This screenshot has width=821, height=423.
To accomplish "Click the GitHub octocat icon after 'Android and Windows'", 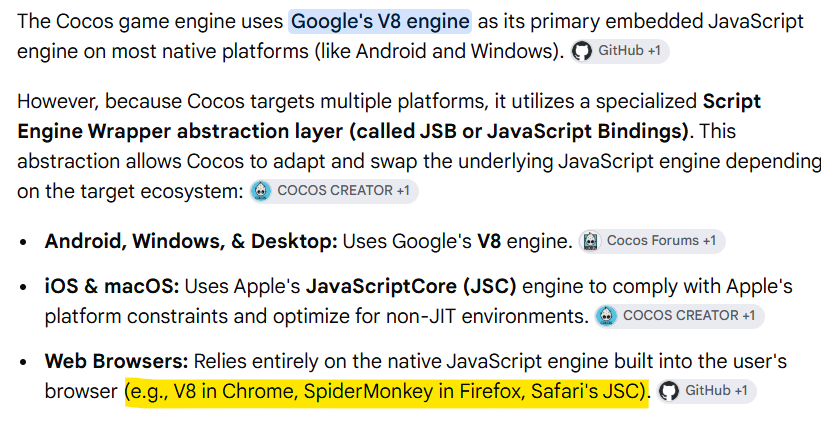I will pyautogui.click(x=582, y=51).
